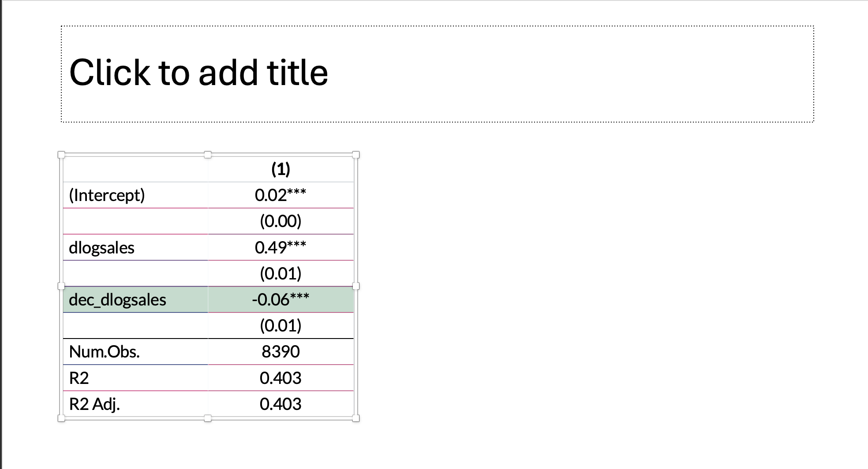Click the 'Click to add title' placeholder
The width and height of the screenshot is (868, 469).
pos(198,73)
